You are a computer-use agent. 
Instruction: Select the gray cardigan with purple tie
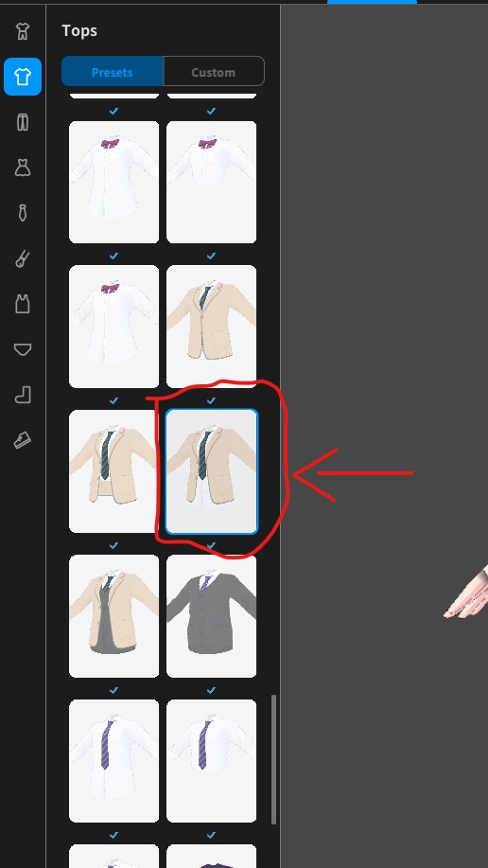point(211,616)
